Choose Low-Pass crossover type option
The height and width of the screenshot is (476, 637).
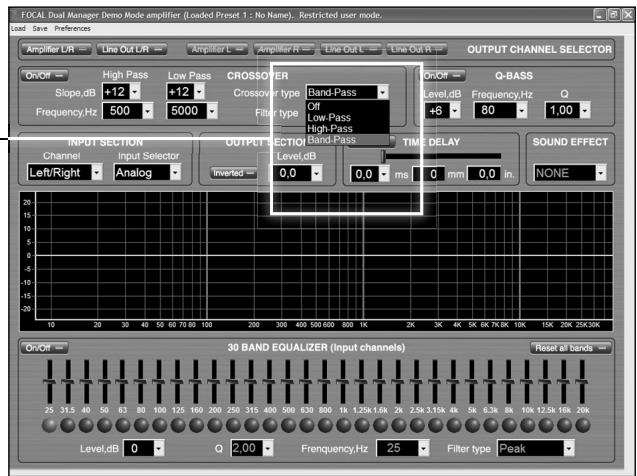click(x=347, y=118)
